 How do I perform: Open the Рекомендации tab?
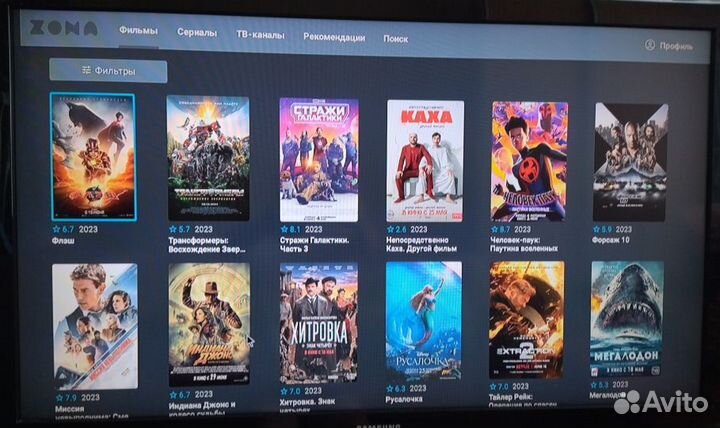[334, 37]
